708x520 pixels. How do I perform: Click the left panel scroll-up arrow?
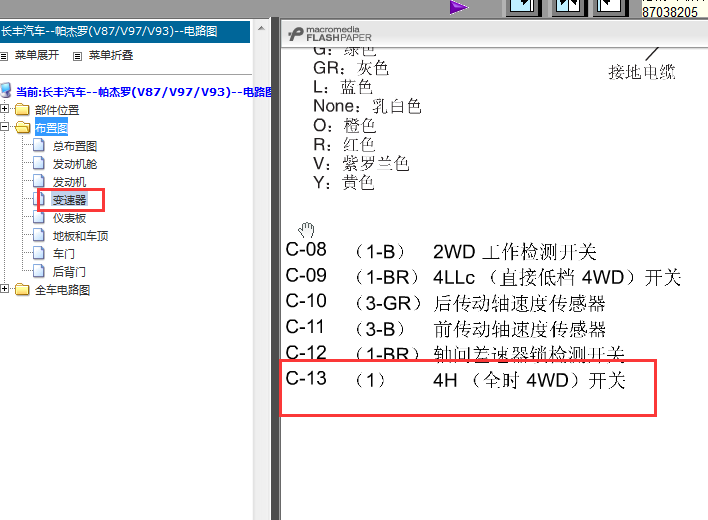click(261, 28)
